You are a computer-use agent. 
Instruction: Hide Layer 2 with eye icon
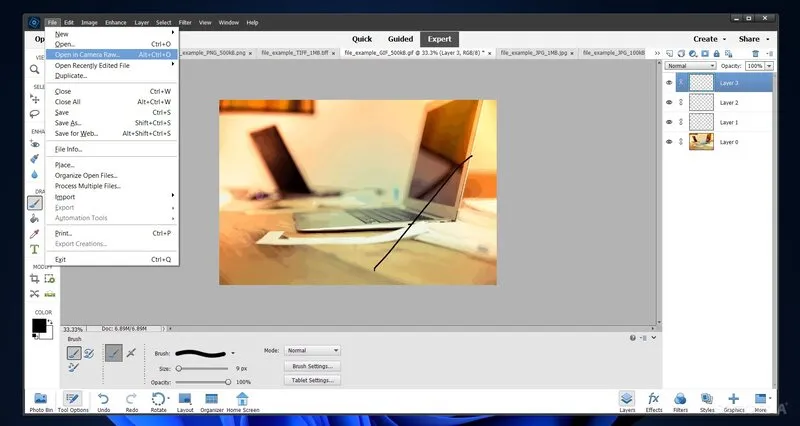(x=669, y=103)
